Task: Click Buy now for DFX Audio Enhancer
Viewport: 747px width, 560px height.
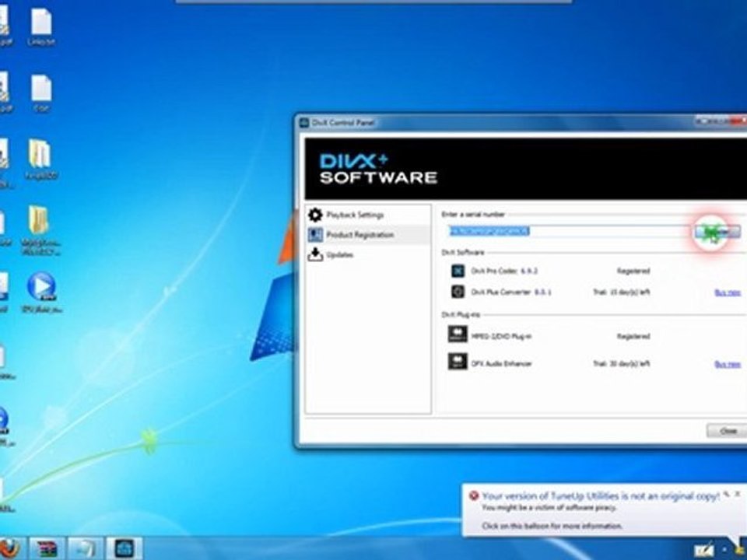Action: point(728,364)
